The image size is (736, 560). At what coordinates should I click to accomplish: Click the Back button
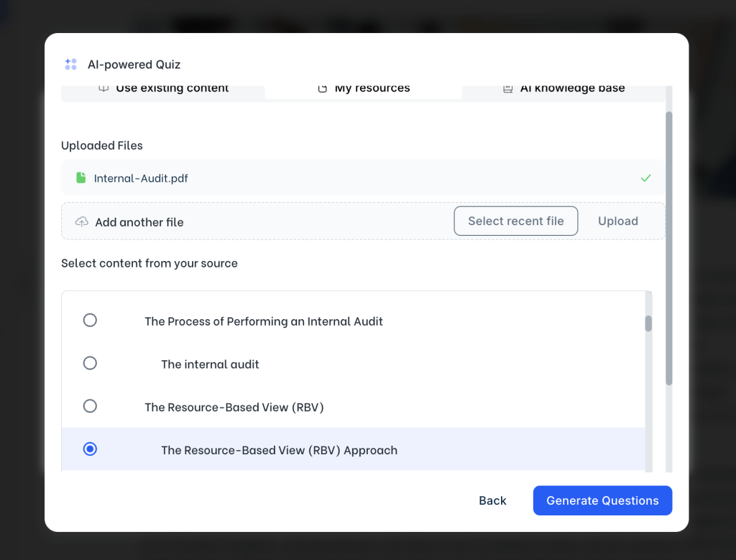point(492,501)
